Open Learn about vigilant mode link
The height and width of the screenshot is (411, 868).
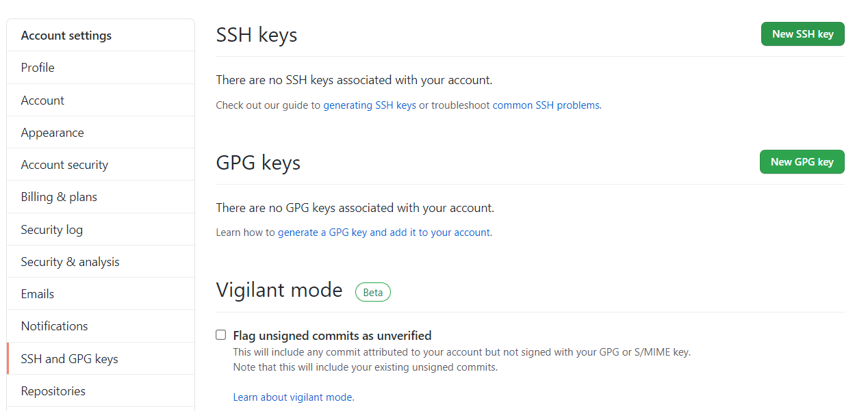(x=293, y=397)
